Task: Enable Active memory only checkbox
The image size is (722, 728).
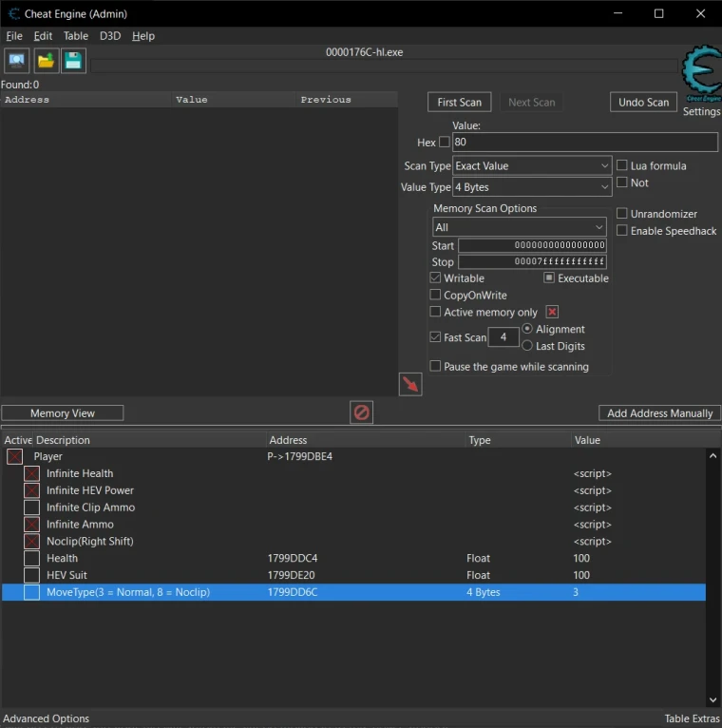Action: click(x=435, y=312)
